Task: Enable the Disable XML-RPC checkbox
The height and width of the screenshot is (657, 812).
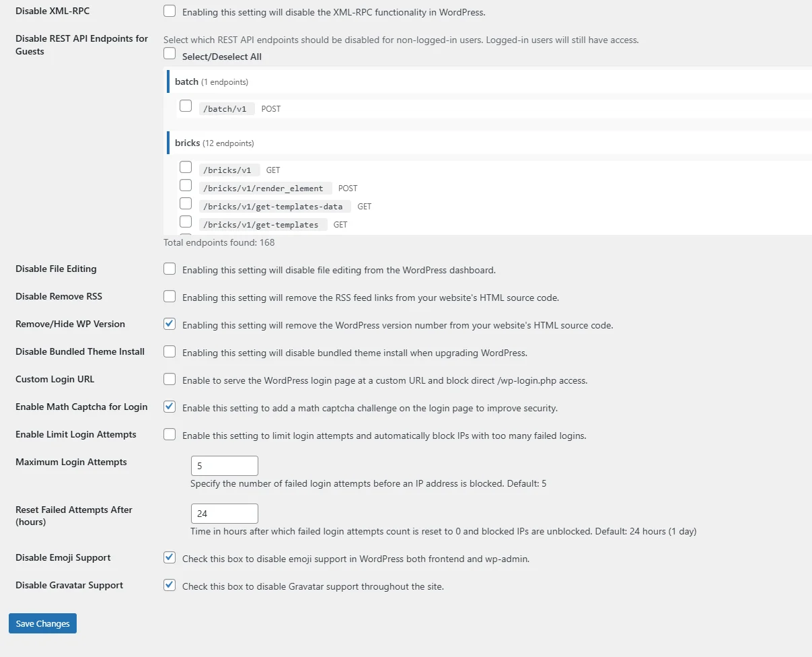Action: pyautogui.click(x=170, y=11)
